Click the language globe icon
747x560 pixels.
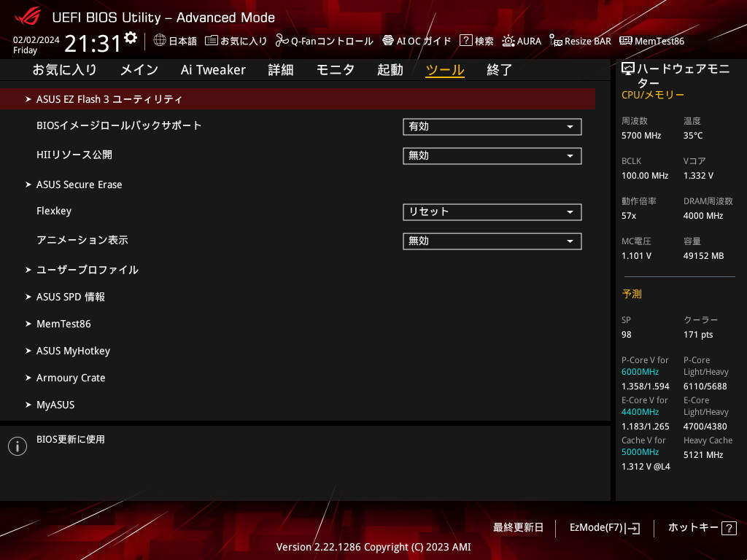pos(160,41)
